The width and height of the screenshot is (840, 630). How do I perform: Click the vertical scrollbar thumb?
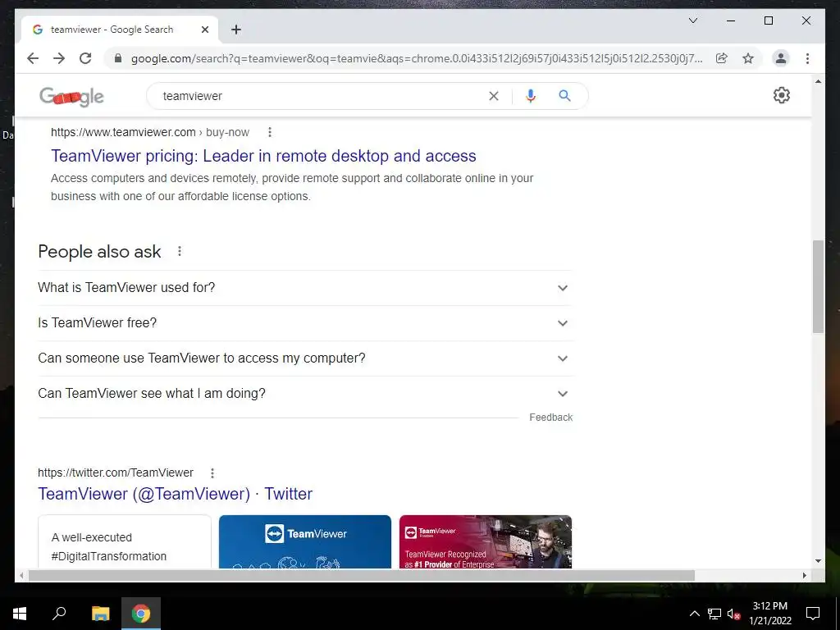818,286
